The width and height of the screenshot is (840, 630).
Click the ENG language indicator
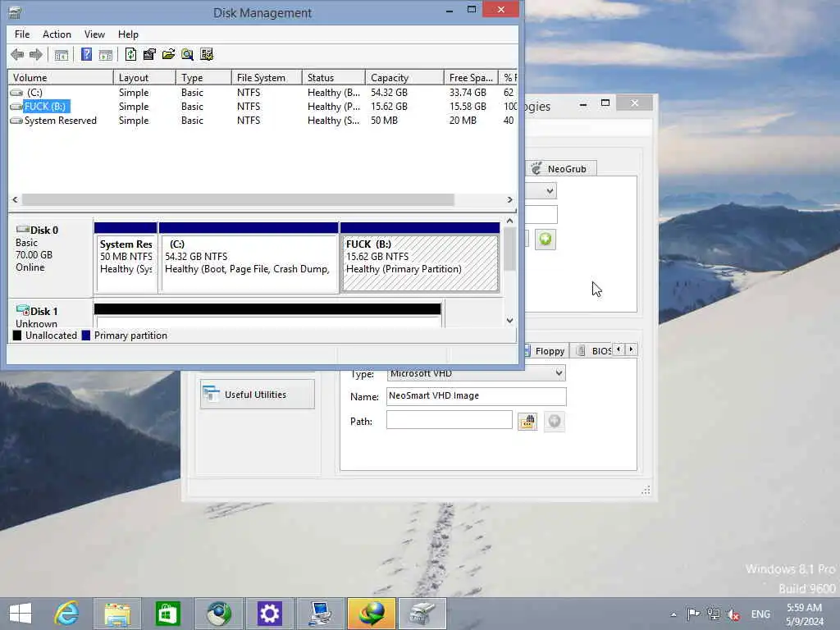pos(760,614)
